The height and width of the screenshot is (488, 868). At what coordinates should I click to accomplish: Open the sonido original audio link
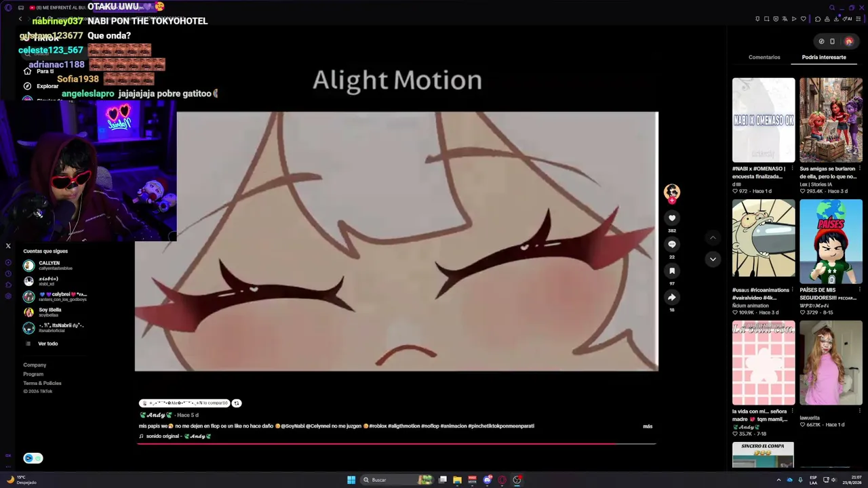tap(175, 436)
